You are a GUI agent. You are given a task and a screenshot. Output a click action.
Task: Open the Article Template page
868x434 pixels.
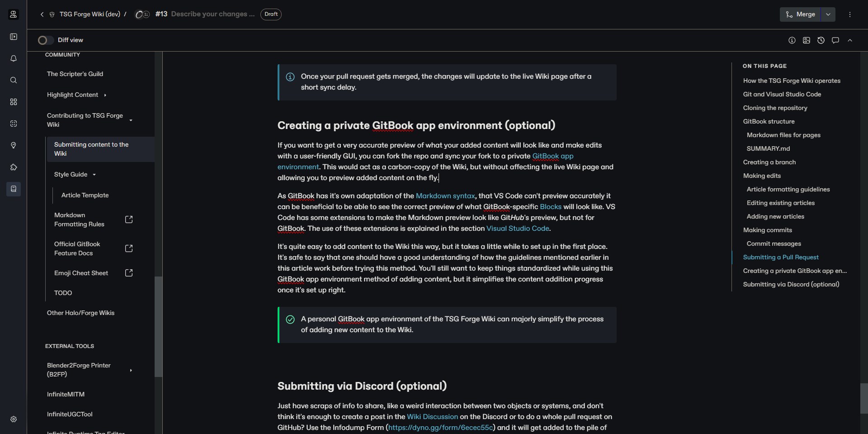pos(85,196)
